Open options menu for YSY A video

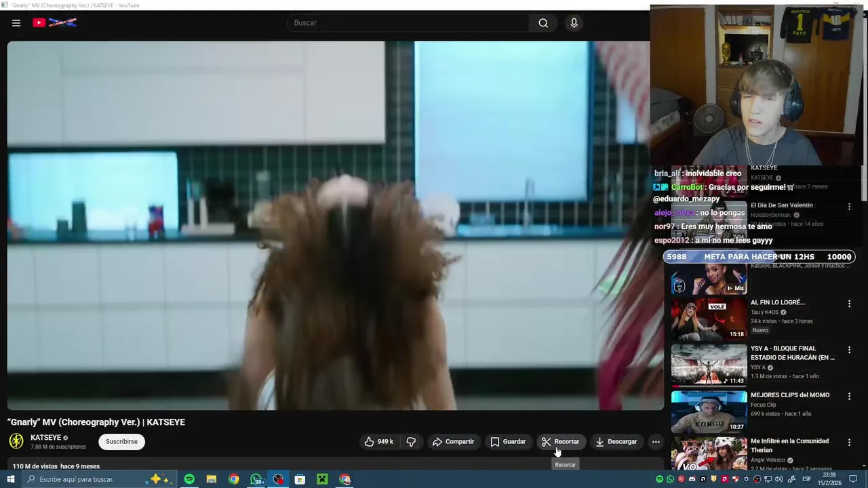[849, 350]
